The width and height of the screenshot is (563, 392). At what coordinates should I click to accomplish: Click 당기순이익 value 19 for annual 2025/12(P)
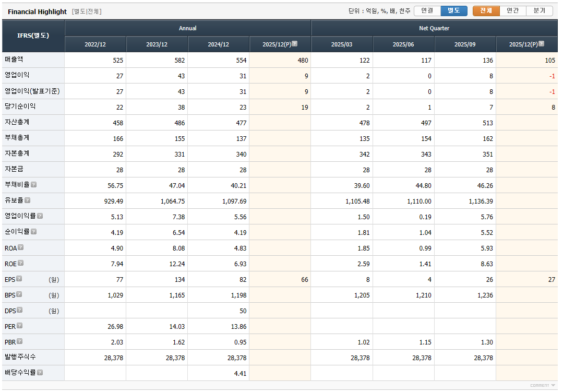[x=305, y=107]
